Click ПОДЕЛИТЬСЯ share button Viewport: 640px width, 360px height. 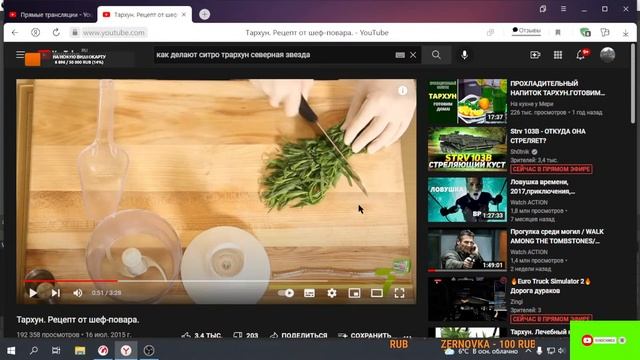299,335
